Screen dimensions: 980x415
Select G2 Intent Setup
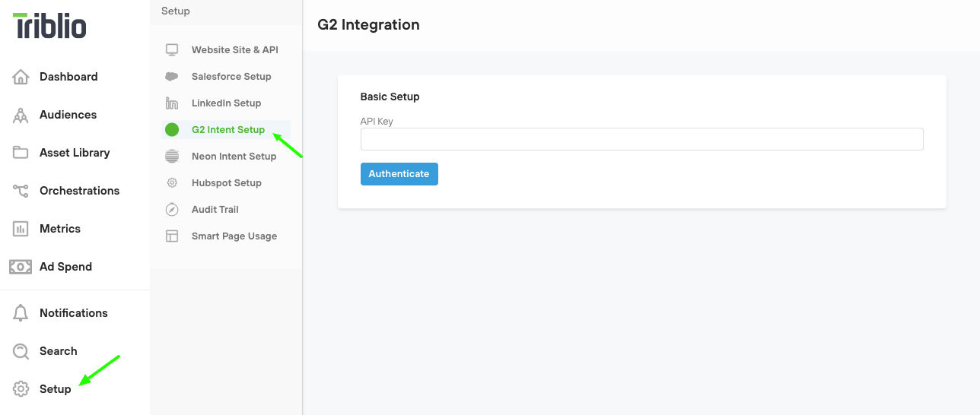coord(228,130)
